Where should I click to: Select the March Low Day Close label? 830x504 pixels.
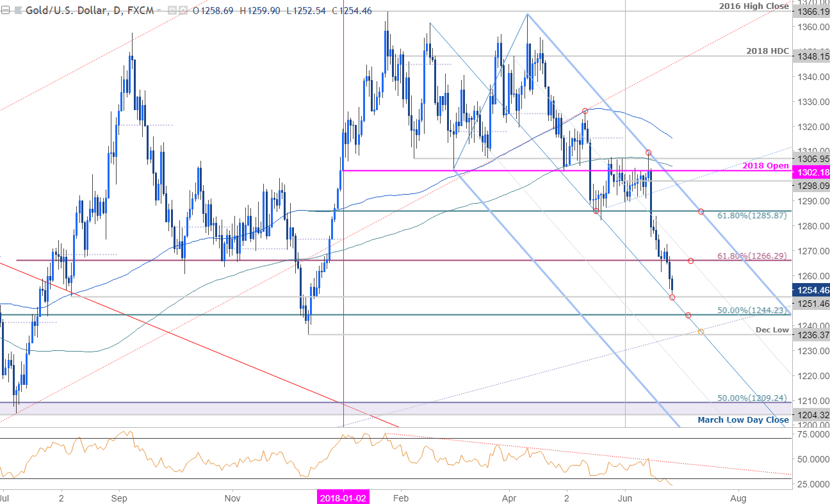coord(743,420)
